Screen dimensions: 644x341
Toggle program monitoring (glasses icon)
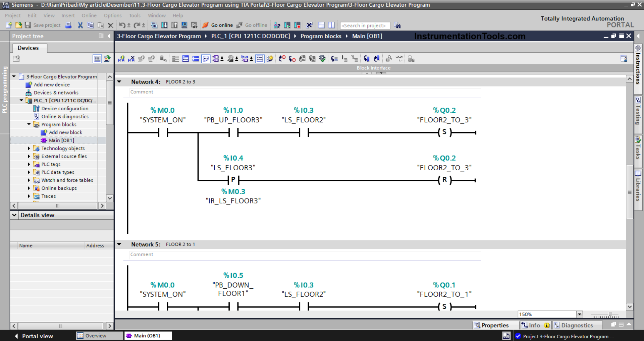(399, 59)
